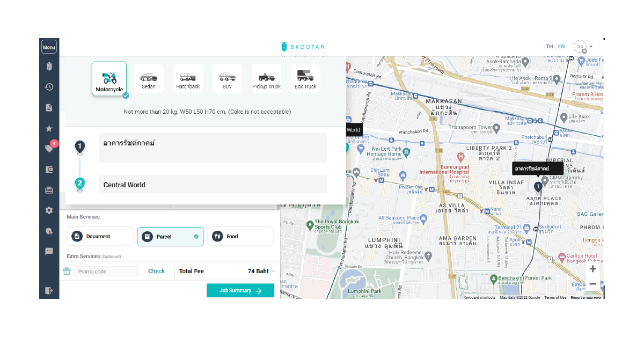Open favorites star icon in sidebar
The image size is (644, 337).
[x=49, y=128]
